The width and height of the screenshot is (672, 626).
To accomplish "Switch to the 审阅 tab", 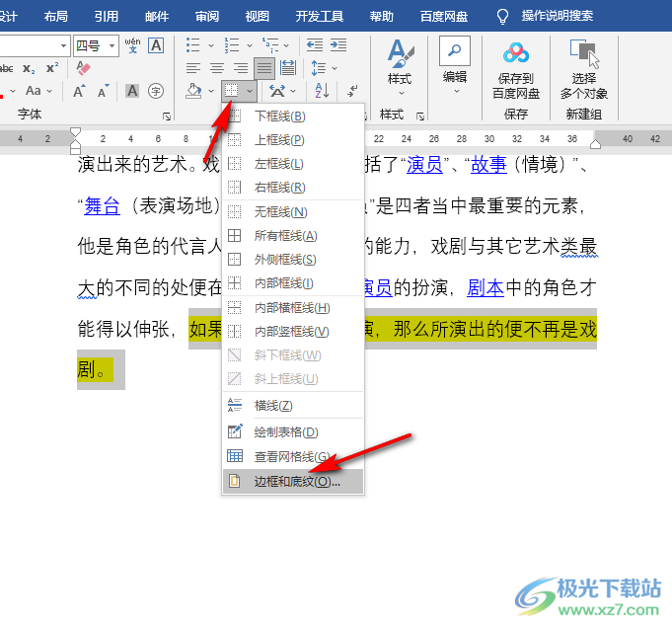I will 207,17.
